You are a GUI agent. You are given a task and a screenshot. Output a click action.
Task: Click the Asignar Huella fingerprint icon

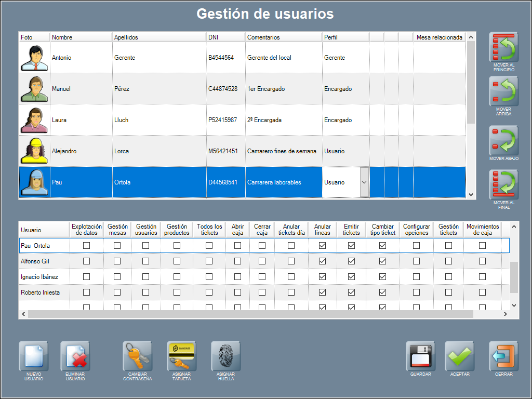coord(225,356)
